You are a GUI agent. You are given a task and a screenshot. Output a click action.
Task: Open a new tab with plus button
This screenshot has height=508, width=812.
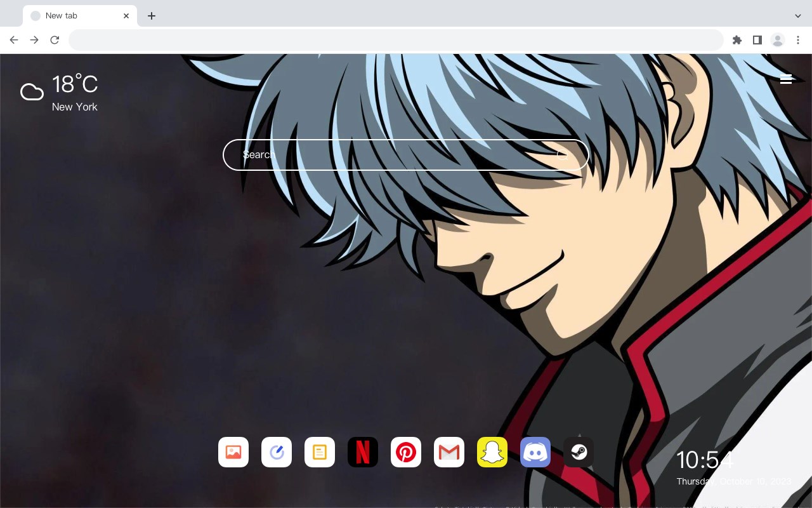(152, 16)
